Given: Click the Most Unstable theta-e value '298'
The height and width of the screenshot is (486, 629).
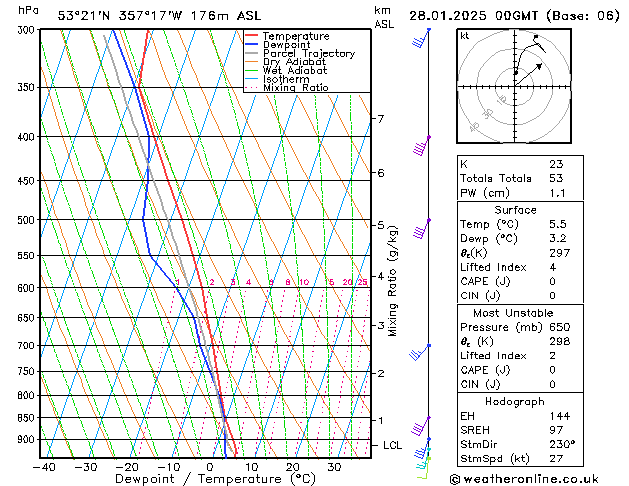Looking at the screenshot, I should click(560, 341).
